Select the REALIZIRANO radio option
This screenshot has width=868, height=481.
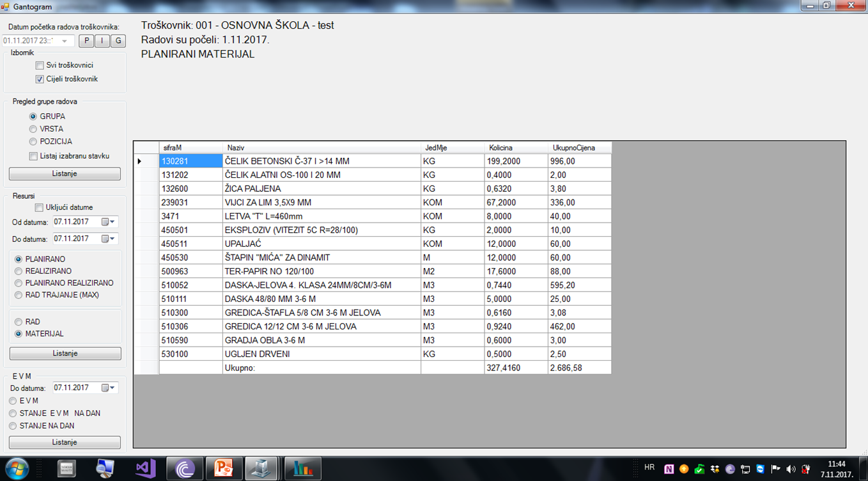19,271
